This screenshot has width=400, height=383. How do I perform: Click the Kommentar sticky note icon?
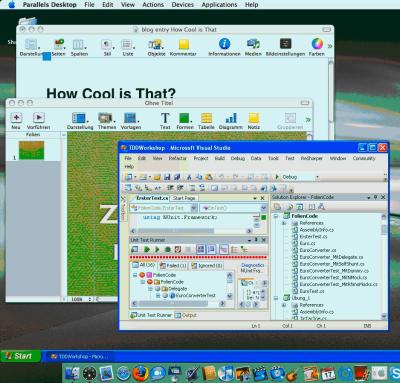click(x=184, y=44)
